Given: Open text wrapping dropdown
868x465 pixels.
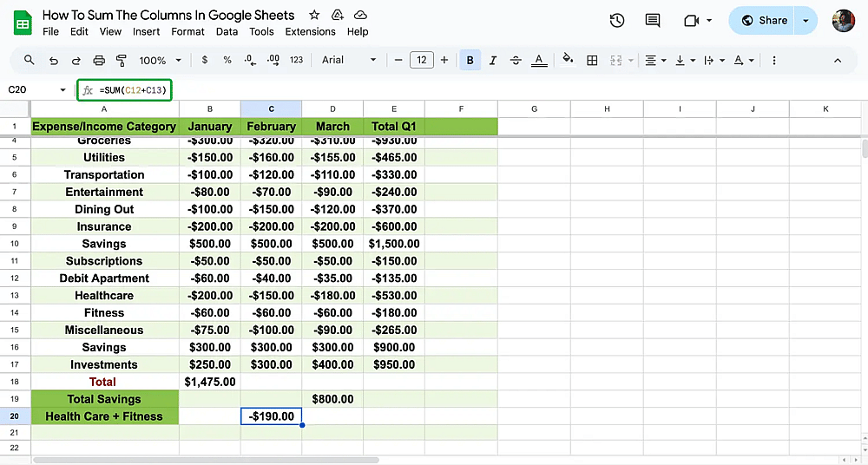Looking at the screenshot, I should [714, 61].
